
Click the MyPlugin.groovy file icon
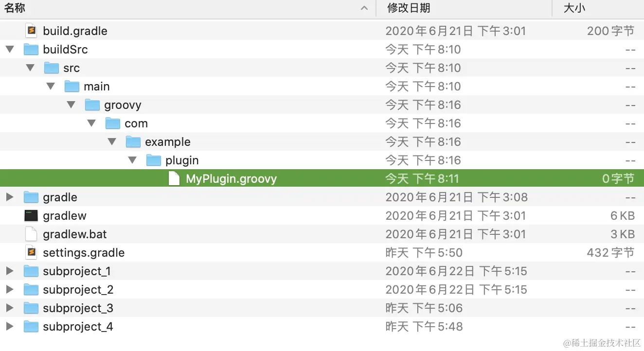(x=174, y=178)
